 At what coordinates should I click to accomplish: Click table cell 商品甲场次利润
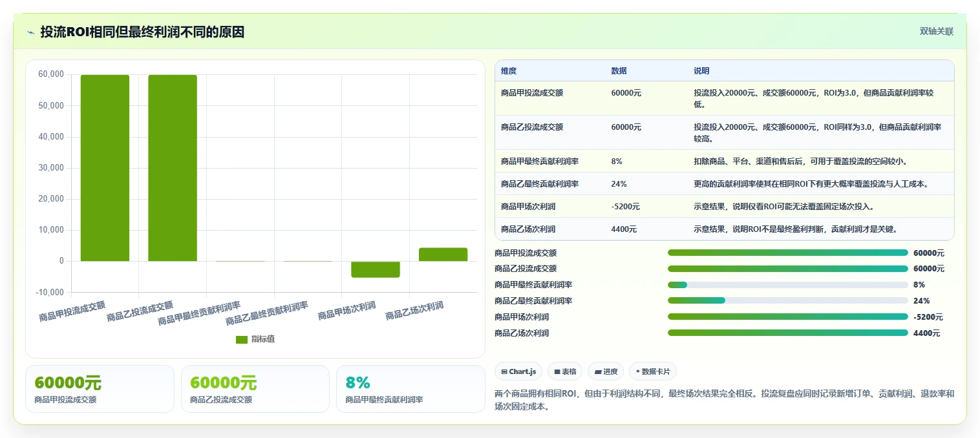click(x=528, y=206)
